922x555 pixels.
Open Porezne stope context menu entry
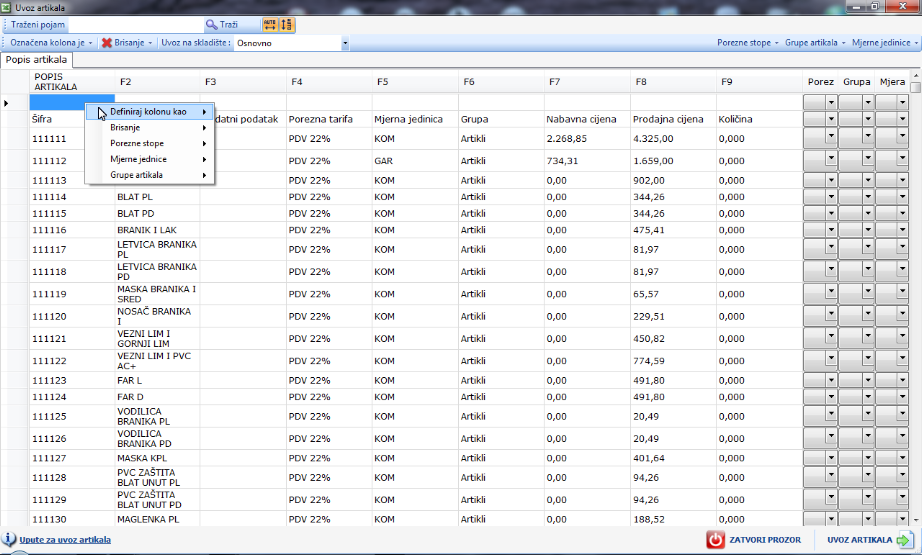[150, 143]
